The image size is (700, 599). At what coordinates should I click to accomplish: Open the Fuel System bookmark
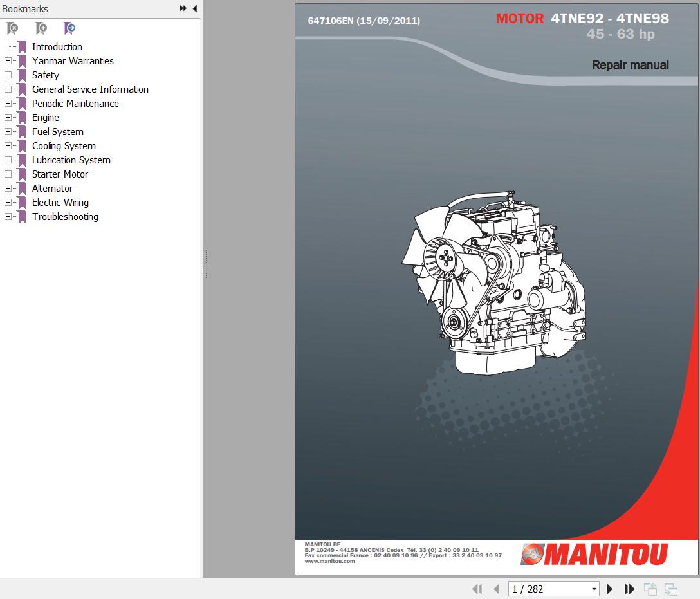[x=58, y=132]
